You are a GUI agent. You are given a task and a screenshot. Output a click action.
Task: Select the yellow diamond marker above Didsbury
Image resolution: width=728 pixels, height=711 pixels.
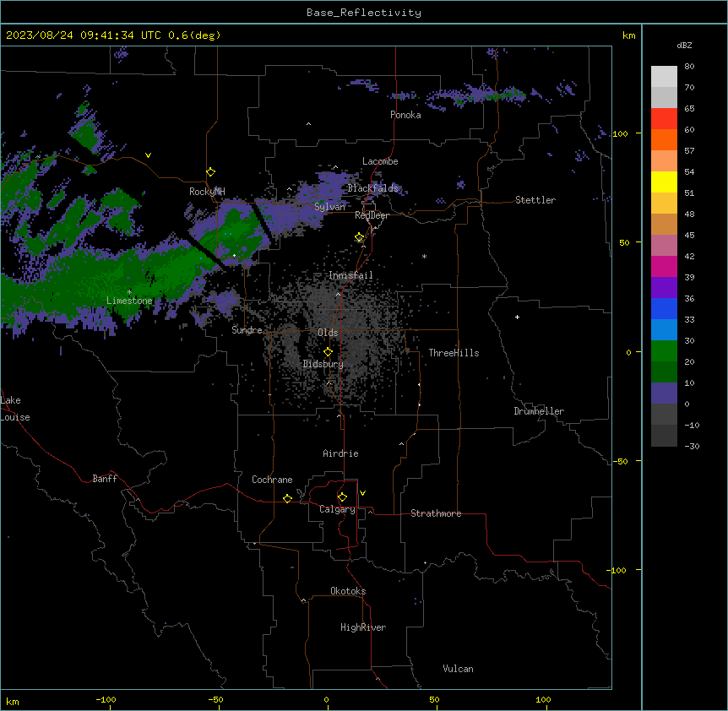(x=328, y=352)
